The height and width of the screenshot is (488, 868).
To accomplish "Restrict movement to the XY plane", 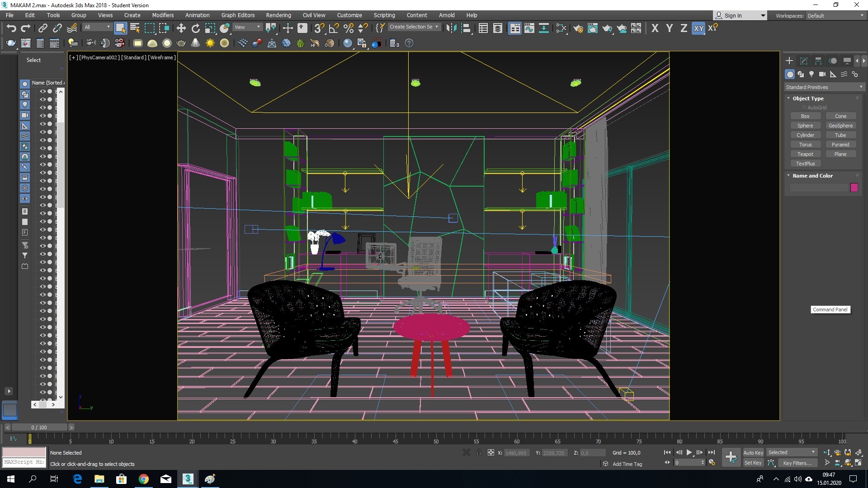I will [698, 28].
